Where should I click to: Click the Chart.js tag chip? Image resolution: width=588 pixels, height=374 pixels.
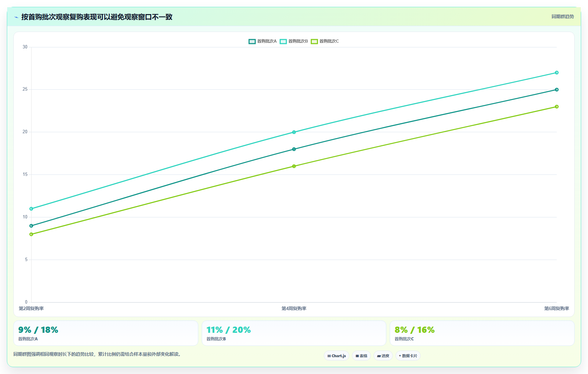pos(337,356)
